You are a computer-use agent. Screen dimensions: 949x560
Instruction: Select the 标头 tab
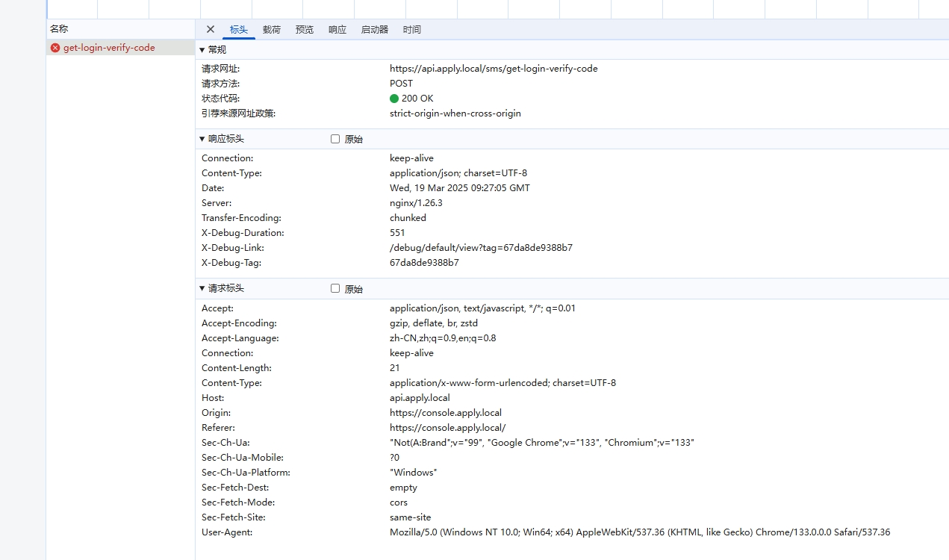point(239,30)
